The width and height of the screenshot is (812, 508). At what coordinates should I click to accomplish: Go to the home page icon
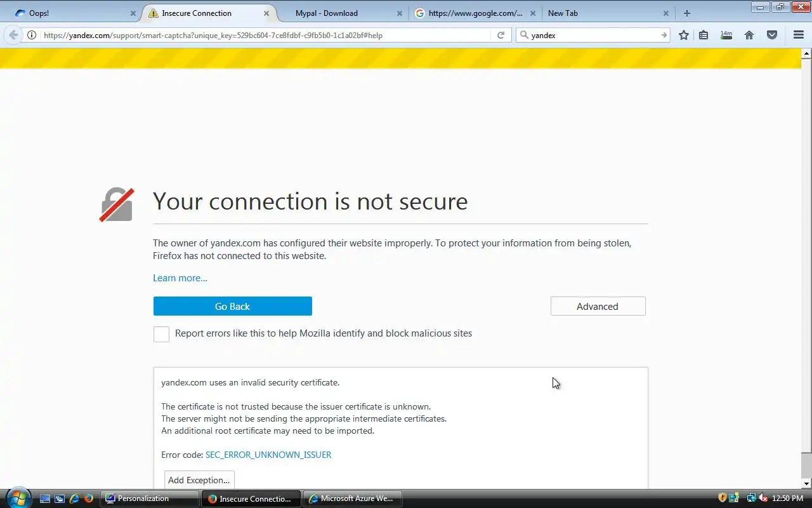tap(749, 36)
